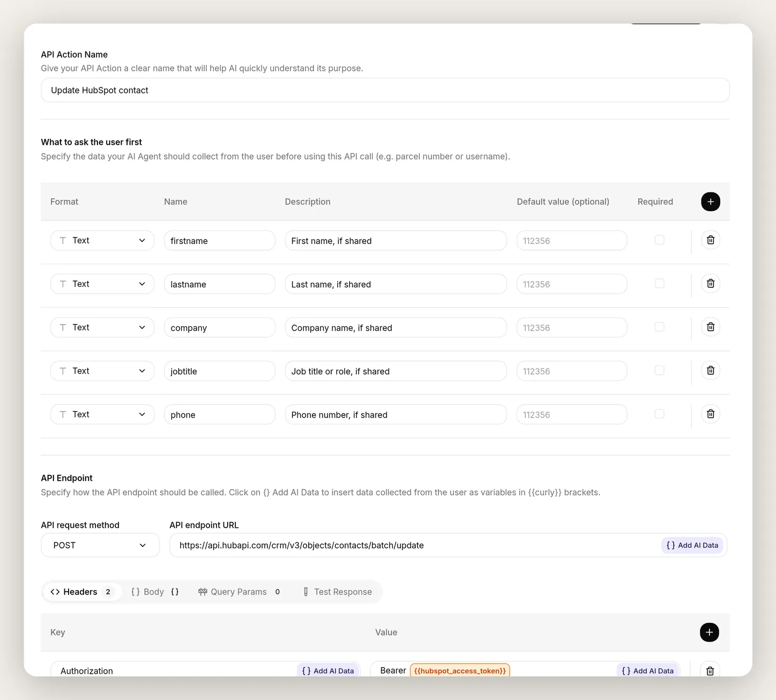Add a new header row
This screenshot has height=700, width=776.
pos(710,632)
